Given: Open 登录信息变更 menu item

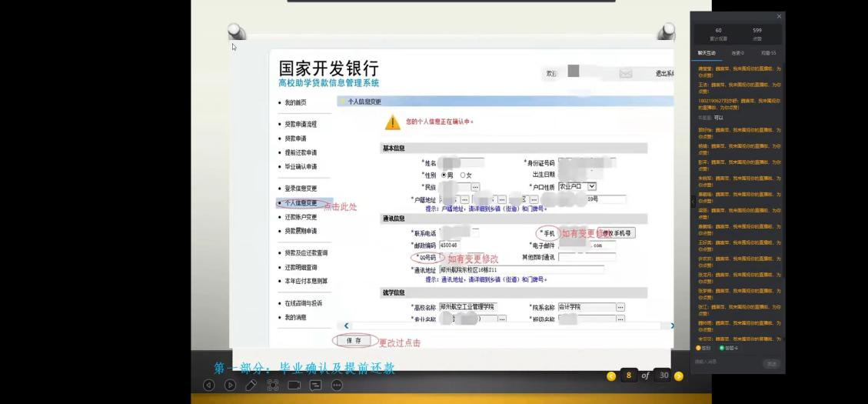Looking at the screenshot, I should [301, 189].
